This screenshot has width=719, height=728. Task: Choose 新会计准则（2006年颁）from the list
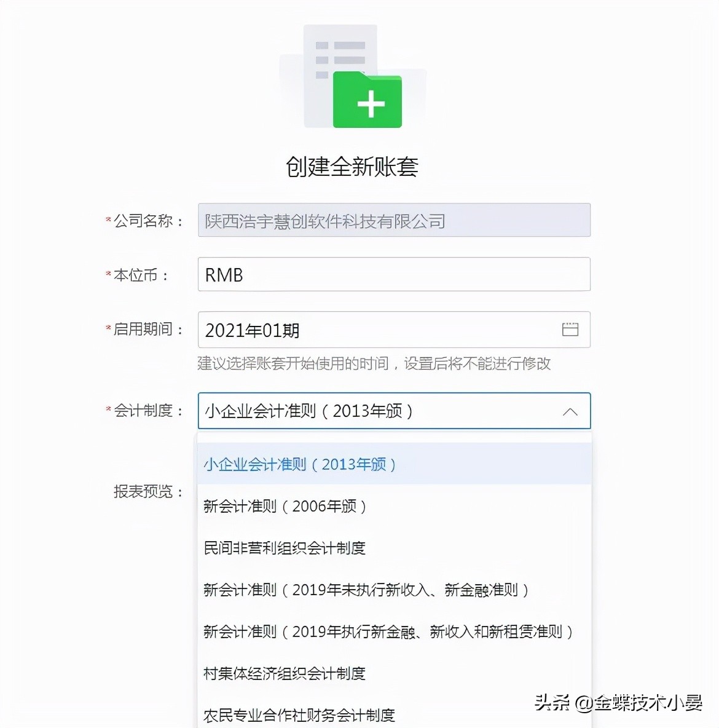pyautogui.click(x=286, y=506)
